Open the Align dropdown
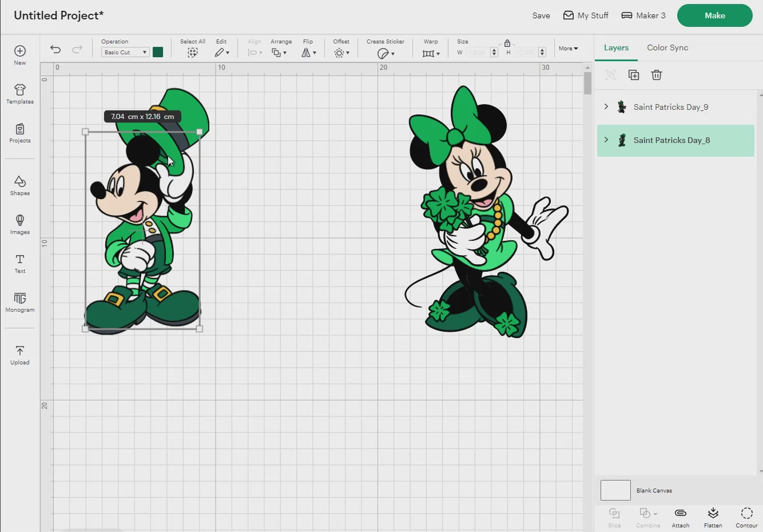The image size is (763, 532). tap(255, 53)
